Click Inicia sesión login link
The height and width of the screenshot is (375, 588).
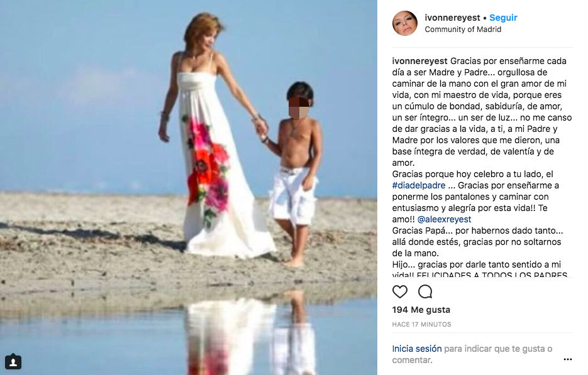[417, 349]
